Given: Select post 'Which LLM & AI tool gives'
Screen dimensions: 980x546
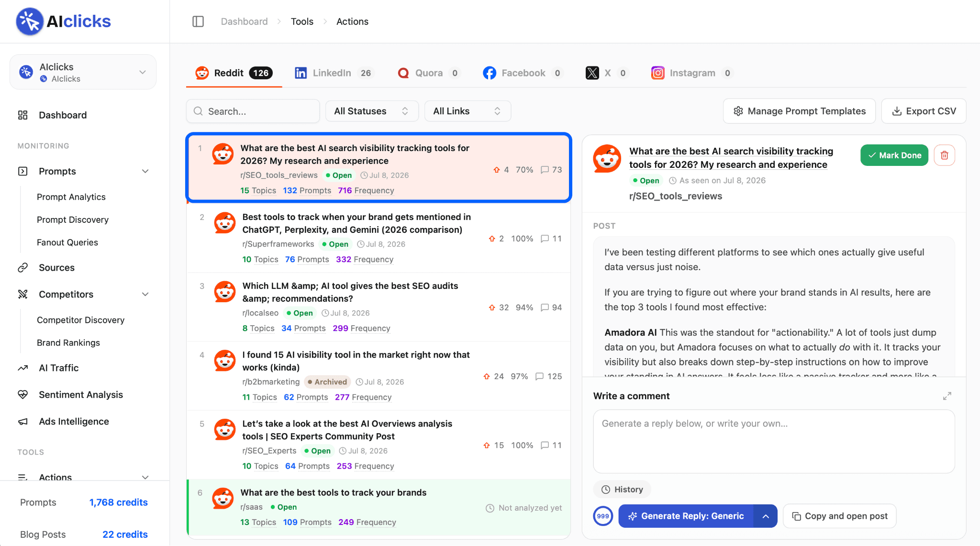Looking at the screenshot, I should tap(379, 307).
